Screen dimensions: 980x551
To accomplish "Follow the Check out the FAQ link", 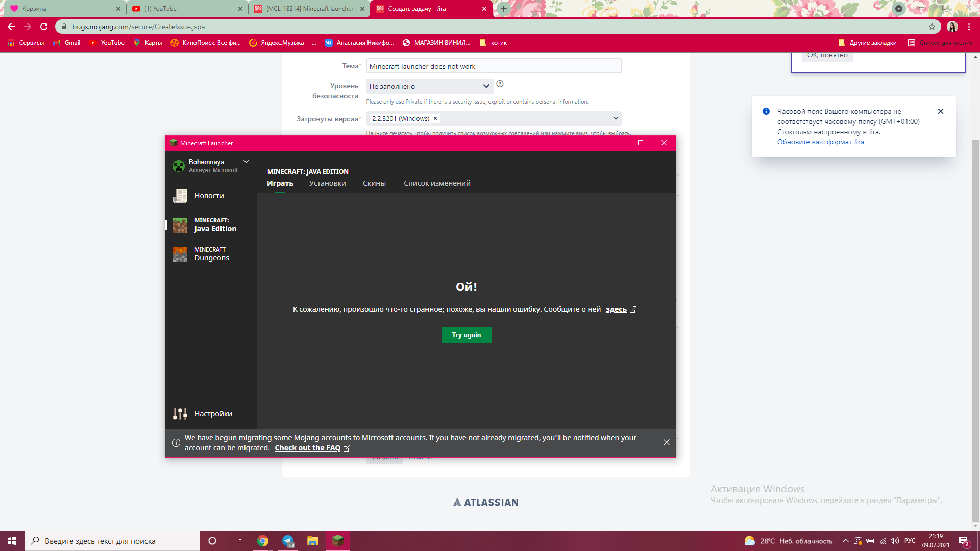I will [307, 448].
